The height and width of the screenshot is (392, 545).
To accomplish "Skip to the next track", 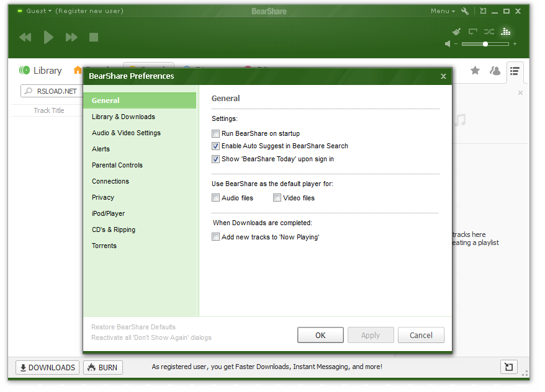I will [71, 37].
